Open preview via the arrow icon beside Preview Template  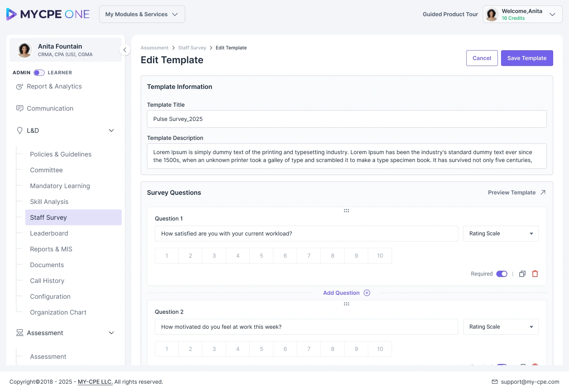coord(543,192)
